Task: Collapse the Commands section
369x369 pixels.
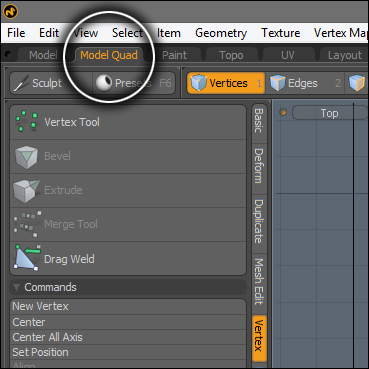Action: (x=128, y=287)
